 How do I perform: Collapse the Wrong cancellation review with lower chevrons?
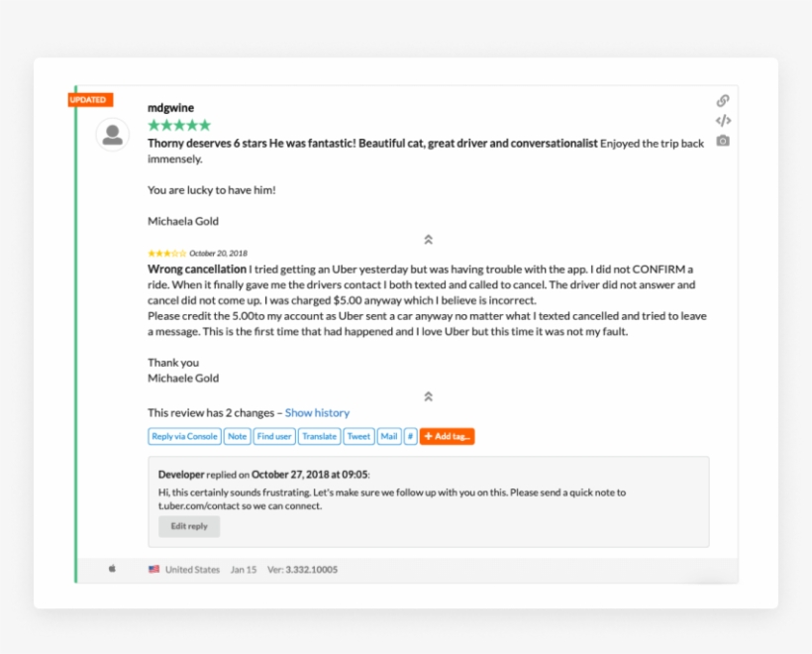(428, 396)
